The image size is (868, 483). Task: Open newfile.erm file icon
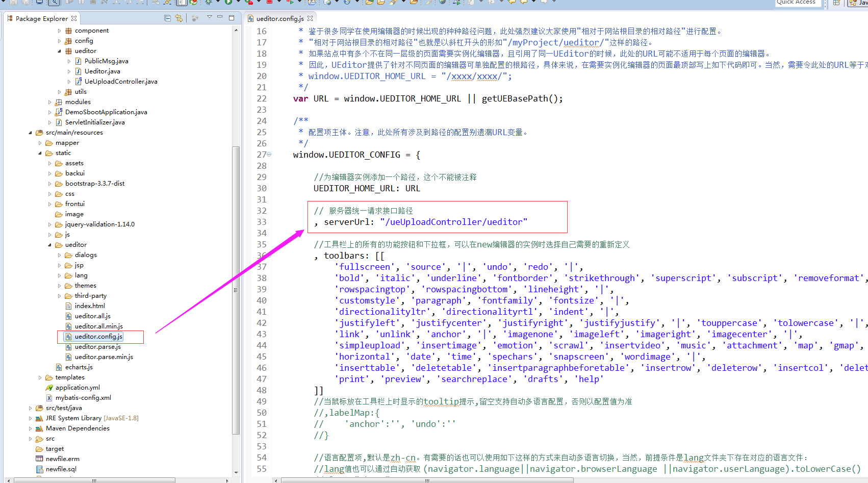pyautogui.click(x=39, y=459)
